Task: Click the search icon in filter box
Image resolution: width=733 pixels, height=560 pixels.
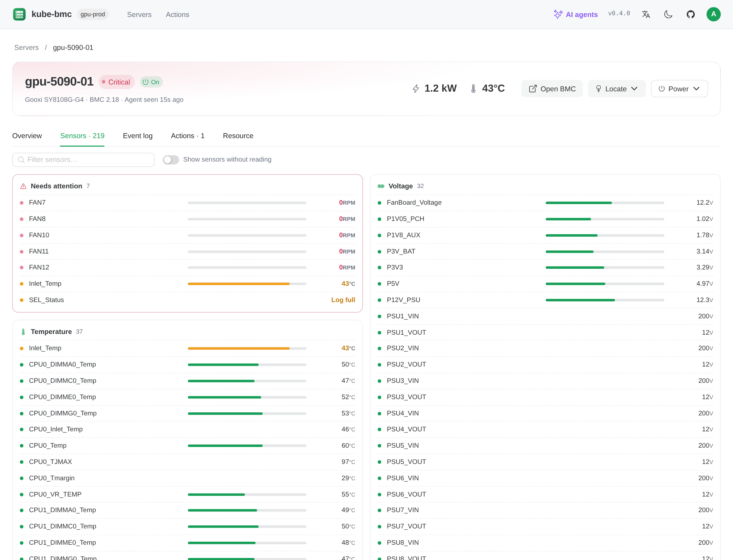Action: [x=21, y=160]
